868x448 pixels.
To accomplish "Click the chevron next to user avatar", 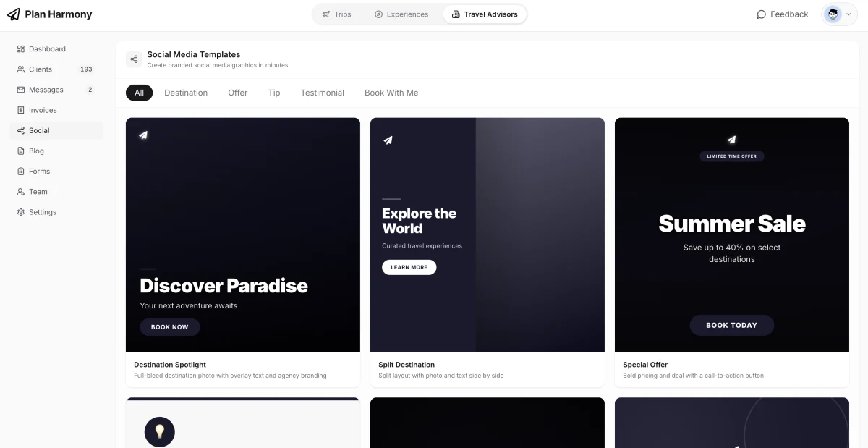I will [848, 14].
